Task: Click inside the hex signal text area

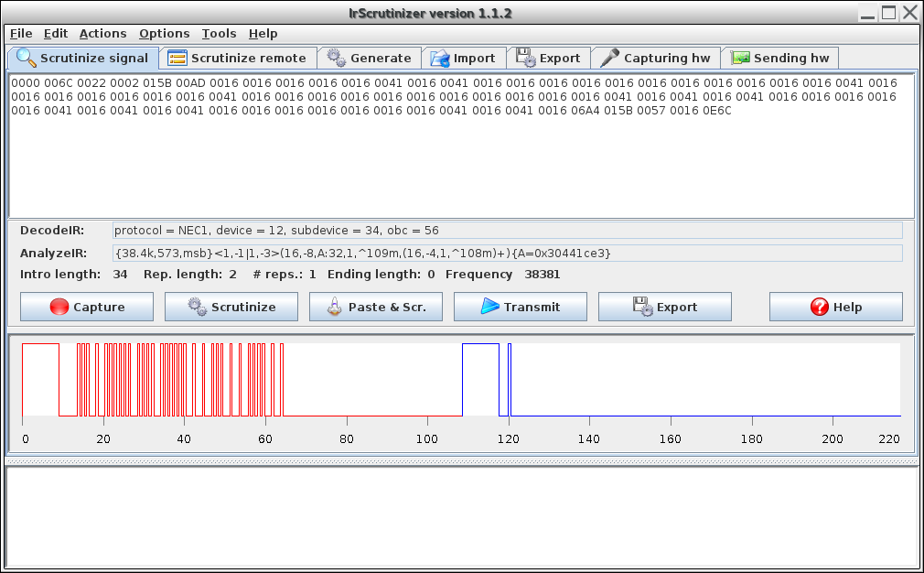Action: 461,165
